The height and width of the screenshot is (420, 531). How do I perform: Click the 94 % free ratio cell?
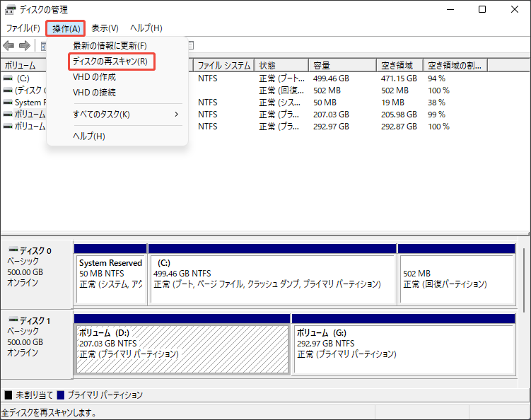436,78
